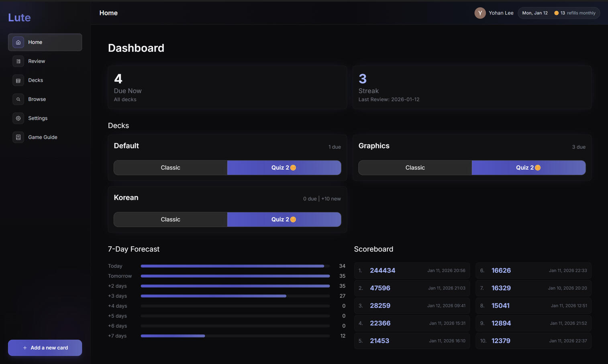
Task: Click the plus icon on Add a new card
Action: 24,348
